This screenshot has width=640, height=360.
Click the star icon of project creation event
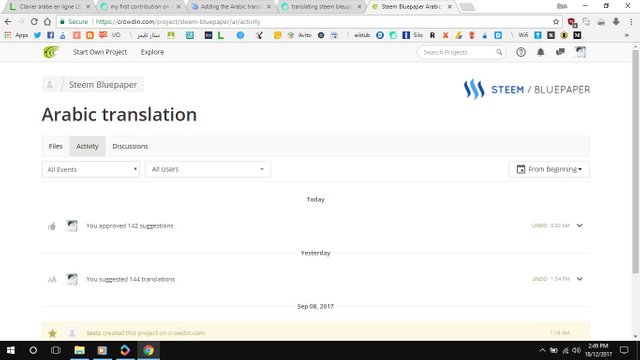click(x=52, y=333)
